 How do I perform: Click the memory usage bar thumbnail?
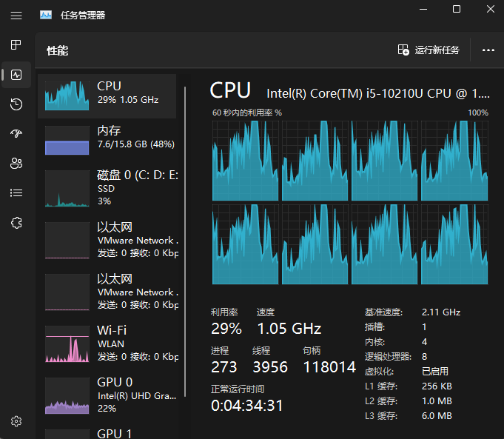tap(67, 140)
